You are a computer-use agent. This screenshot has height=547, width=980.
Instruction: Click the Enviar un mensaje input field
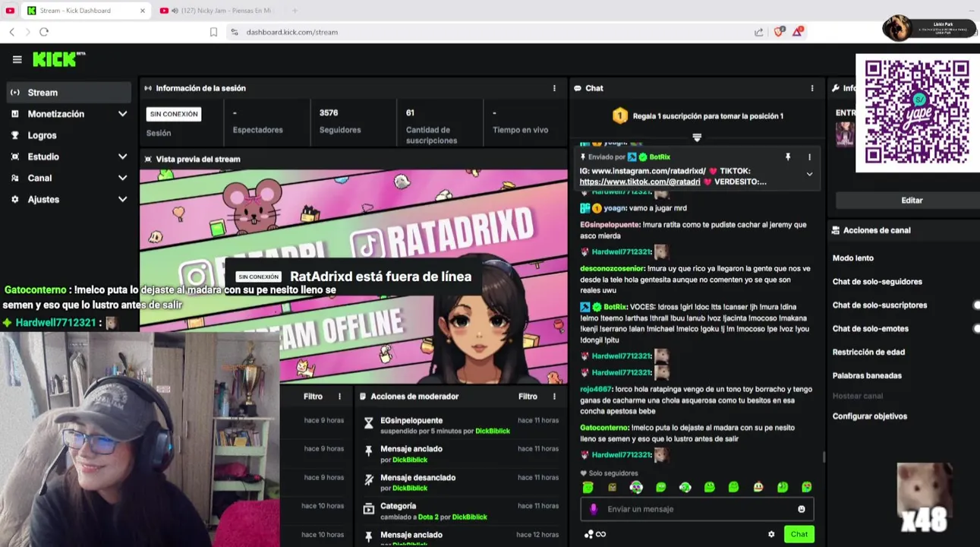(x=698, y=509)
